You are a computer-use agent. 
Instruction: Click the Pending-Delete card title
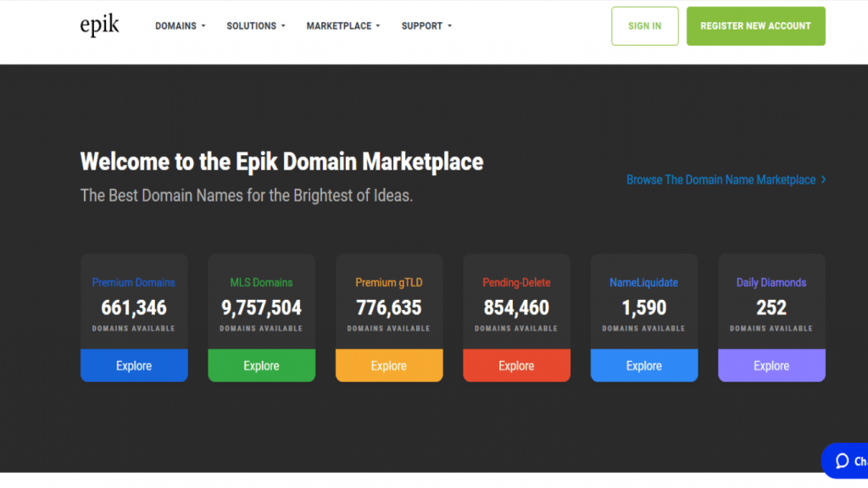tap(516, 283)
